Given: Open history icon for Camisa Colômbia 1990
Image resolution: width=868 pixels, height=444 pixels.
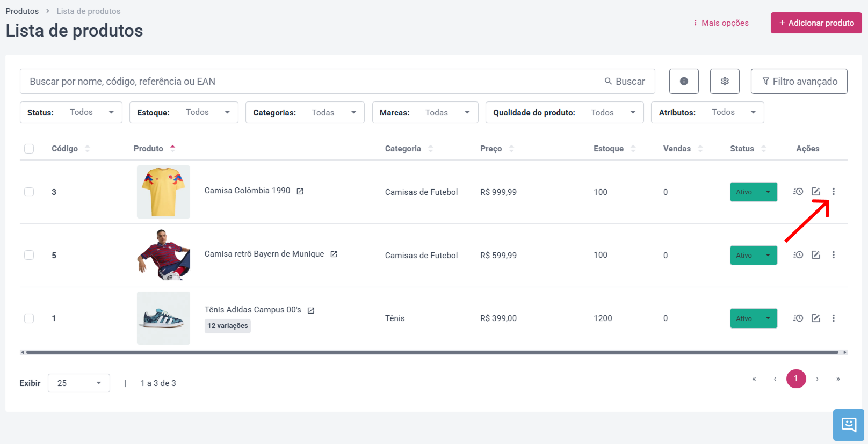Looking at the screenshot, I should pos(798,192).
